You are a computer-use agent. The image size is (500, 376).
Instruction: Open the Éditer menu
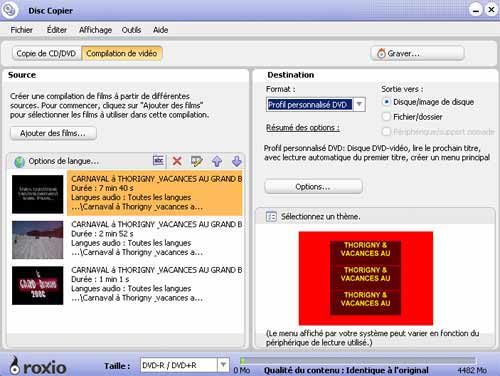coord(57,30)
